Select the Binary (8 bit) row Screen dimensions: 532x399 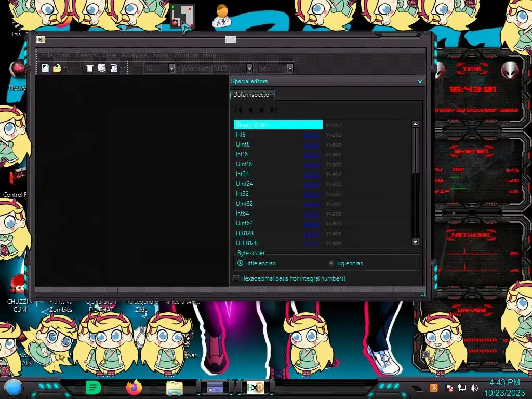(278, 125)
